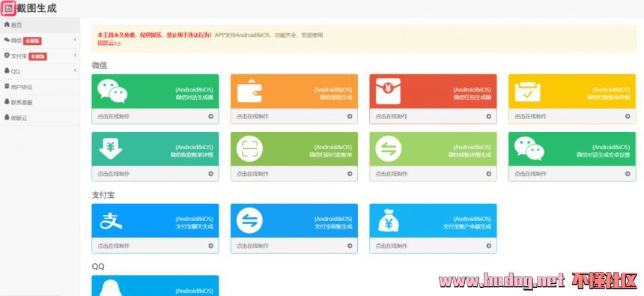
Task: Follow the 铭联云>> link in the notice banner
Action: click(x=109, y=43)
